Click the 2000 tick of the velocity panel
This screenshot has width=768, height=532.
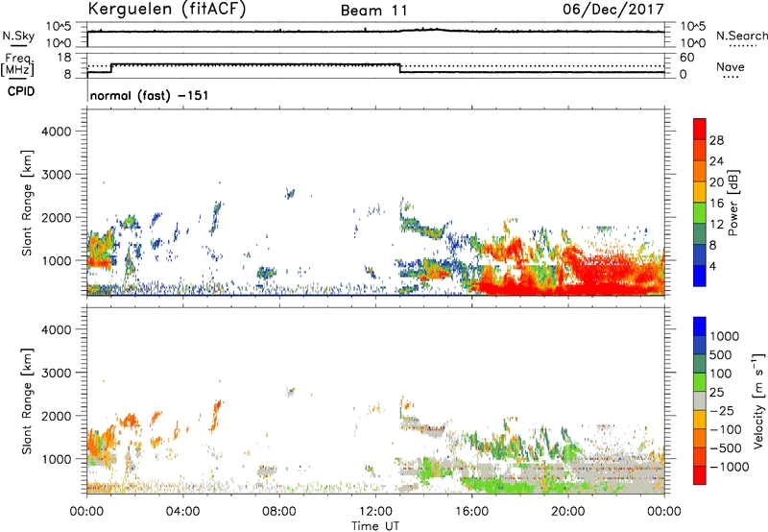(x=57, y=416)
